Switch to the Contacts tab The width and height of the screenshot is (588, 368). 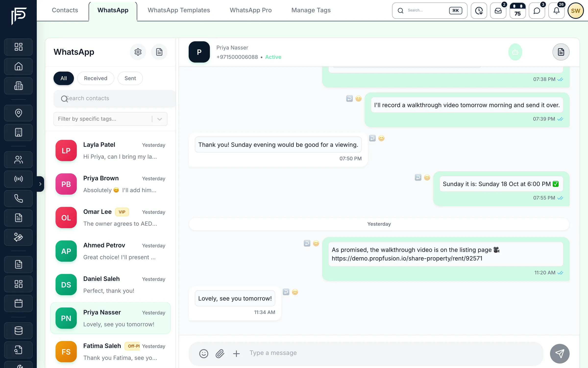click(65, 10)
